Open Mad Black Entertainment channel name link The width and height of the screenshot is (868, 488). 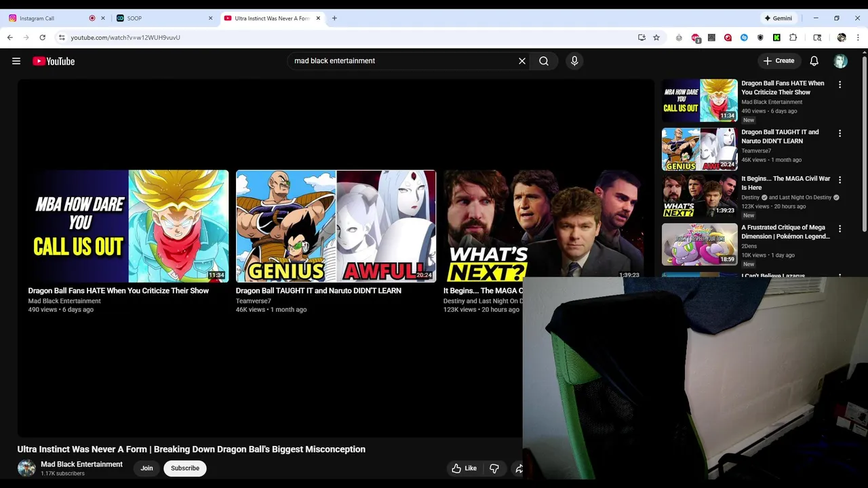click(x=81, y=464)
